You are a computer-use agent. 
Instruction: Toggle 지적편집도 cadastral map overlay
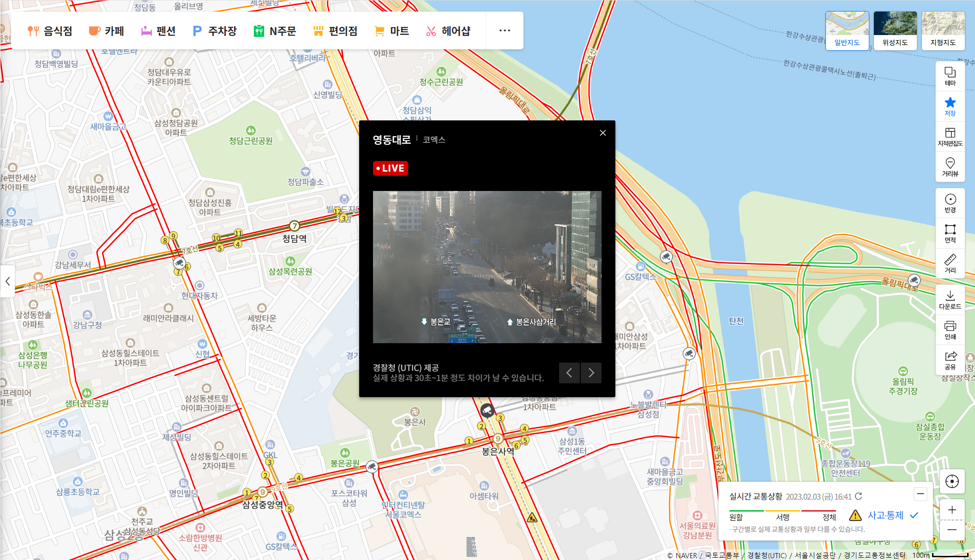(950, 137)
